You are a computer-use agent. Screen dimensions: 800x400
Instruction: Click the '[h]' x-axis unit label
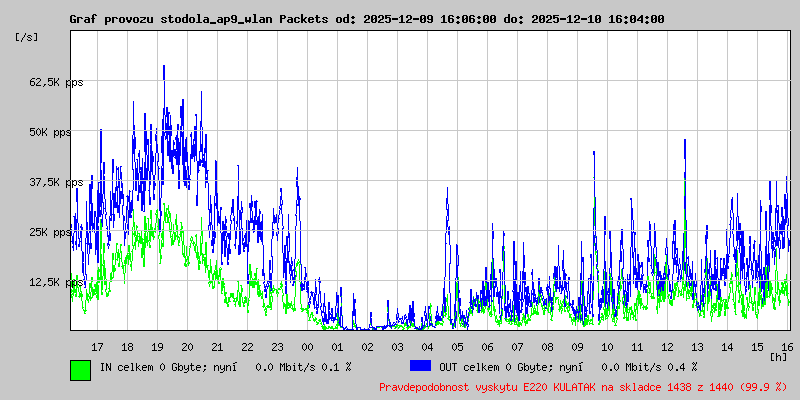coord(779,356)
